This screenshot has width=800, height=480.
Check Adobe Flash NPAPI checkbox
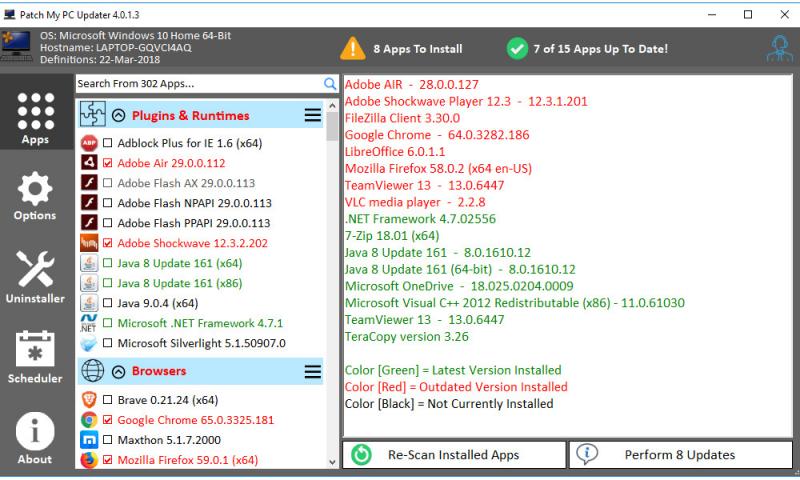(108, 203)
